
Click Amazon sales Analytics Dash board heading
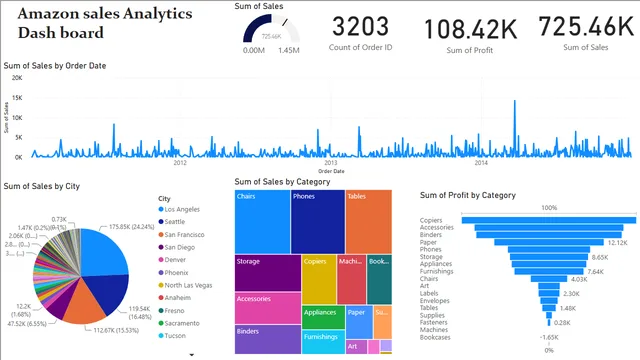click(105, 23)
